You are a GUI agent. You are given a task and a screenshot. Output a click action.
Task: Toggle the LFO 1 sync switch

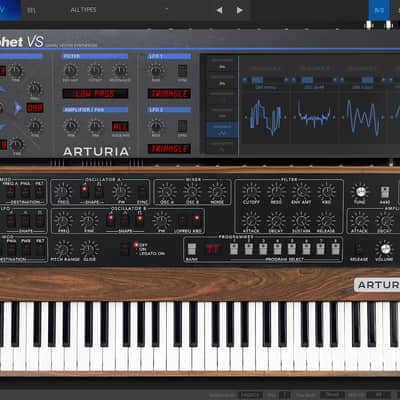182,71
